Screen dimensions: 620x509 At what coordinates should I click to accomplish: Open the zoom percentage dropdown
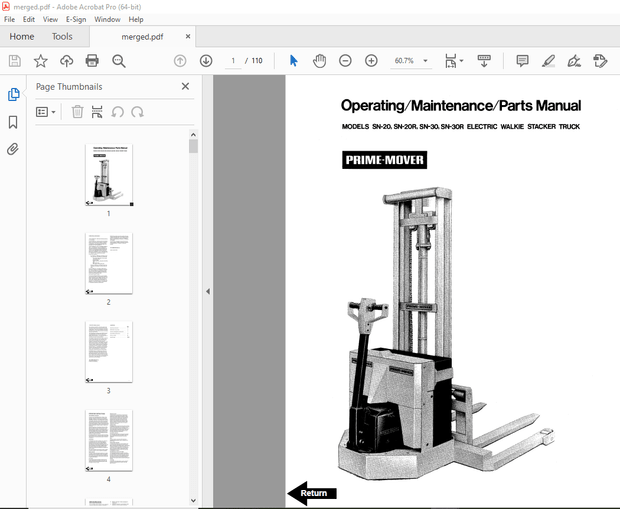(x=425, y=61)
